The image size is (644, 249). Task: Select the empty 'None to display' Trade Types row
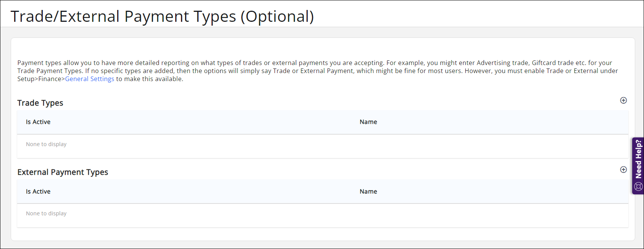tap(46, 144)
